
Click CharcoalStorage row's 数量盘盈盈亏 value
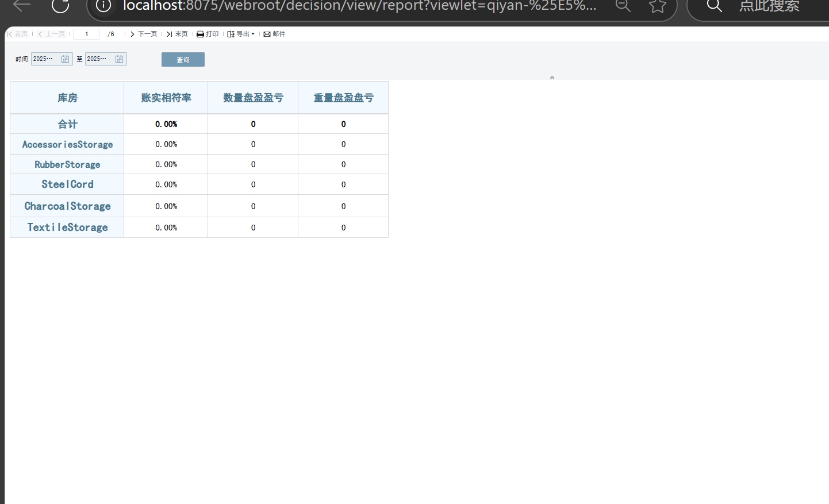click(x=253, y=206)
